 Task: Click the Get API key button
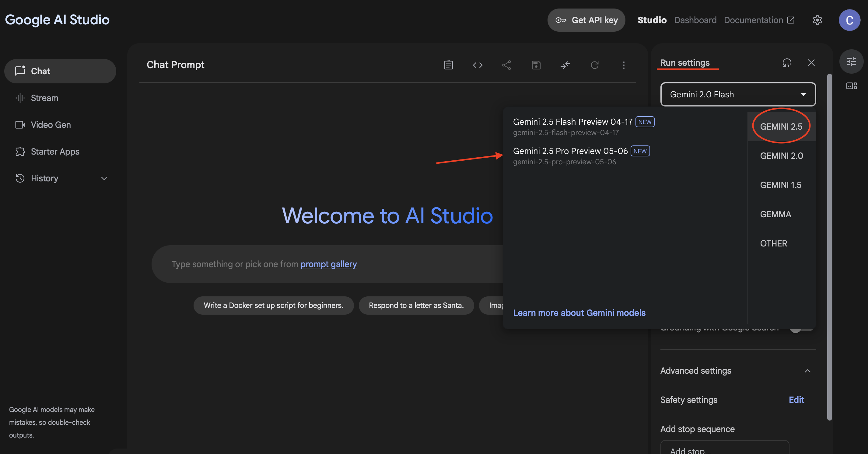pos(586,20)
